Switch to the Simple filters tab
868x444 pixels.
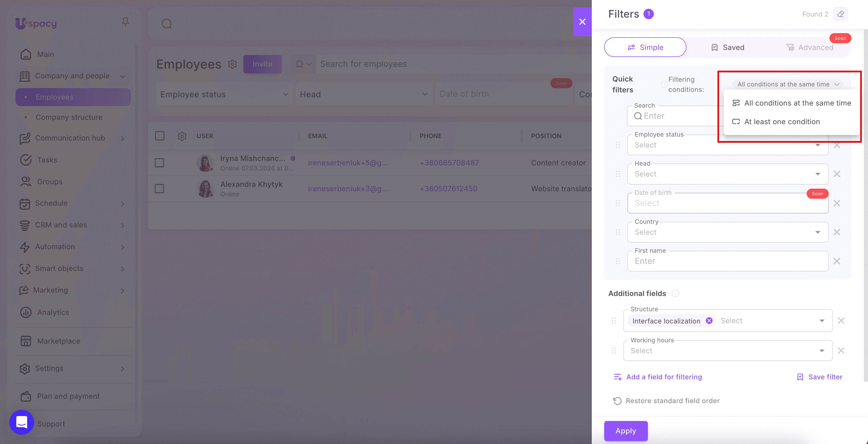click(x=645, y=47)
